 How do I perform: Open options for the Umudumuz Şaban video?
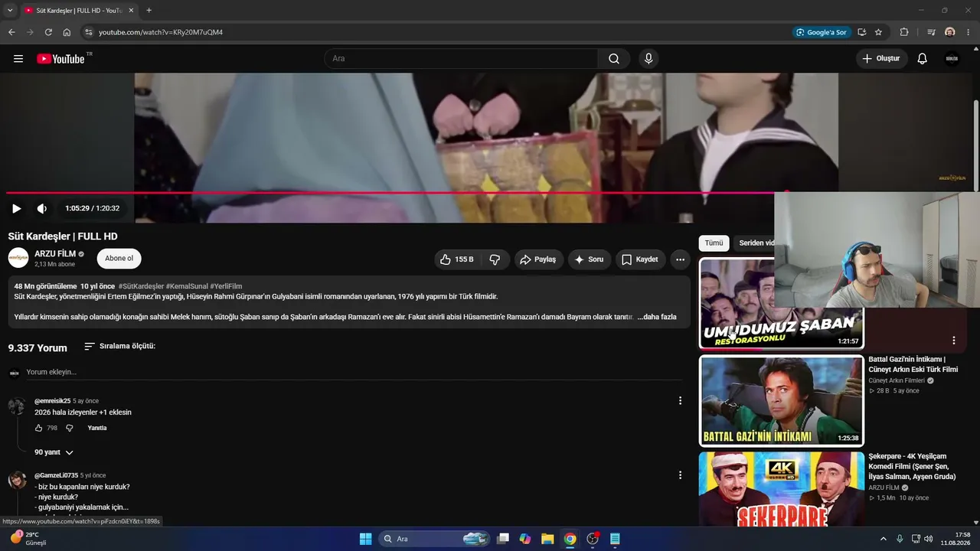point(954,341)
